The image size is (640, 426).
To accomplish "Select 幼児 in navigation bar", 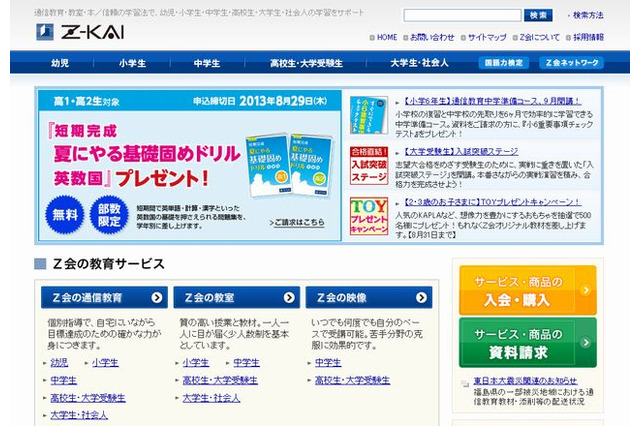I will tap(60, 63).
